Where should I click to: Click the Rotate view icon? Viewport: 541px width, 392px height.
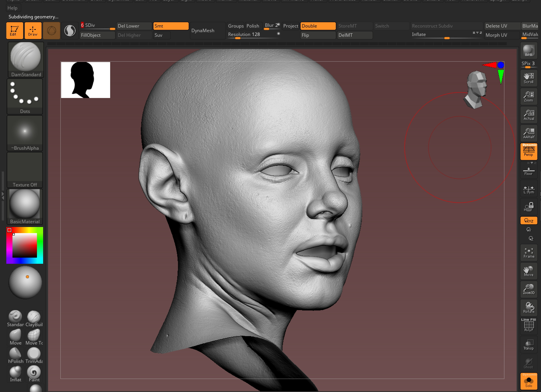[529, 308]
